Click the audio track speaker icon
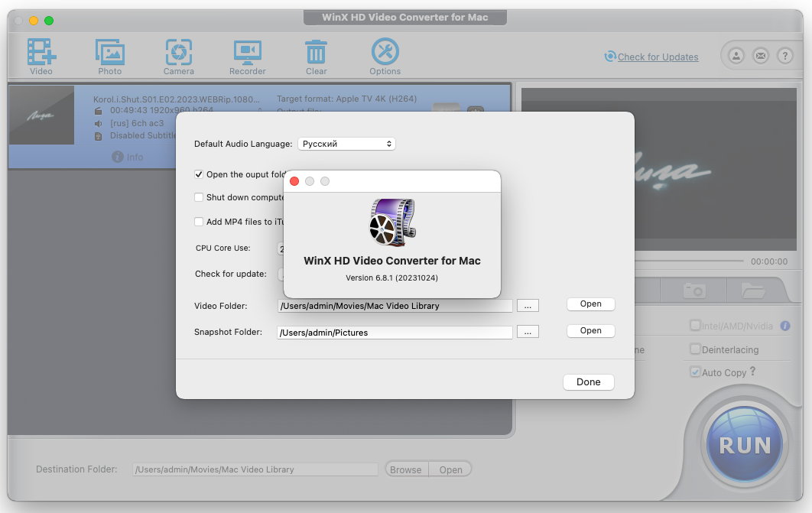This screenshot has height=513, width=812. pyautogui.click(x=98, y=124)
